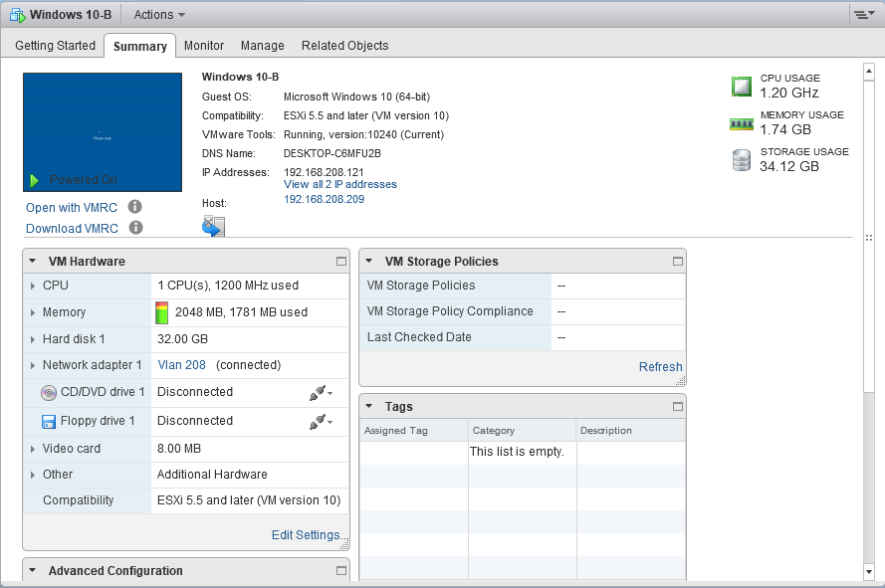Click View all 2 IP addresses link
The height and width of the screenshot is (588, 885).
pos(339,185)
